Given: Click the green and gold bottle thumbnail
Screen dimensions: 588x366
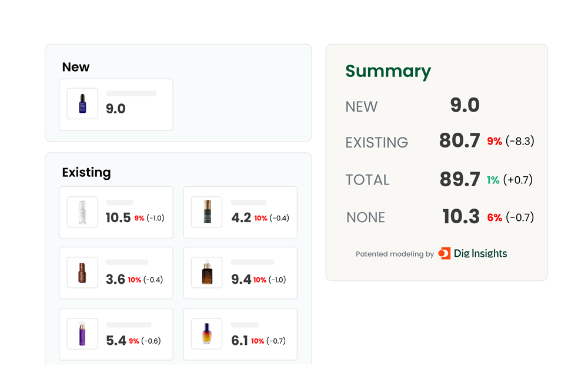Looking at the screenshot, I should click(x=207, y=212).
